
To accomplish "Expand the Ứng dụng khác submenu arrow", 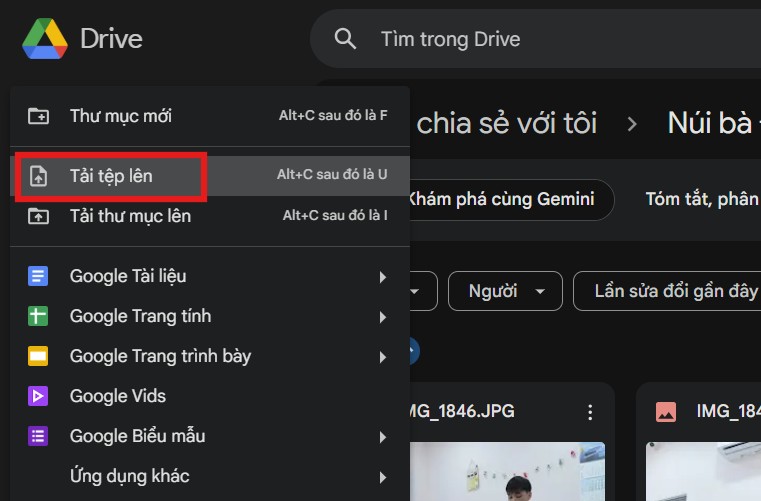I will pyautogui.click(x=383, y=477).
